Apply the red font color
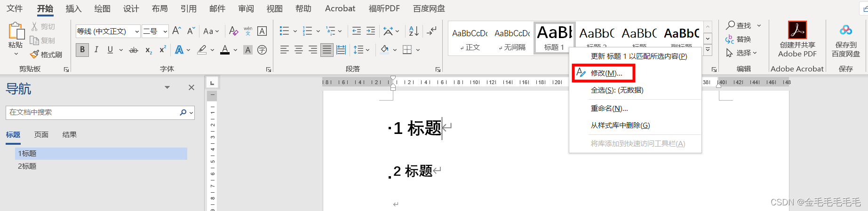 coord(225,50)
